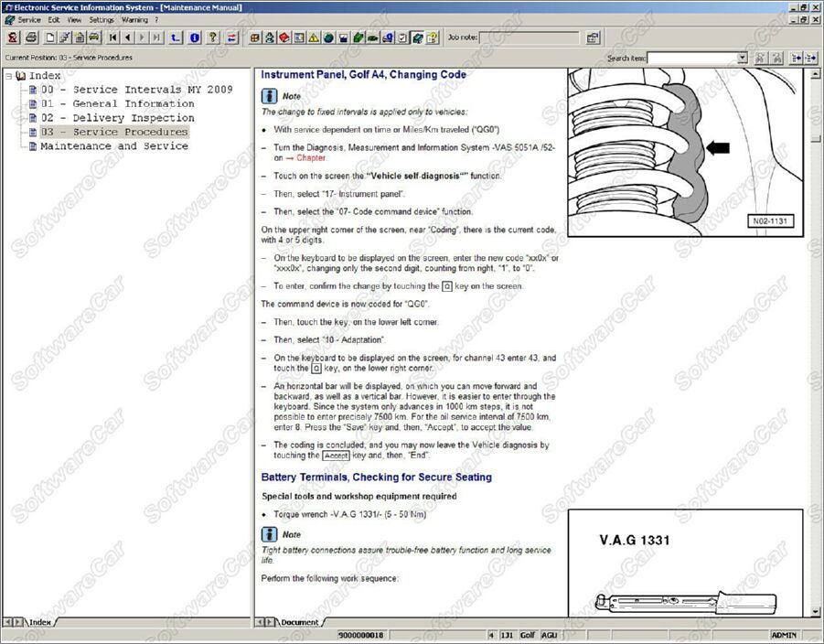This screenshot has width=824, height=644.
Task: Click the yellow question mark help icon
Action: coord(213,38)
